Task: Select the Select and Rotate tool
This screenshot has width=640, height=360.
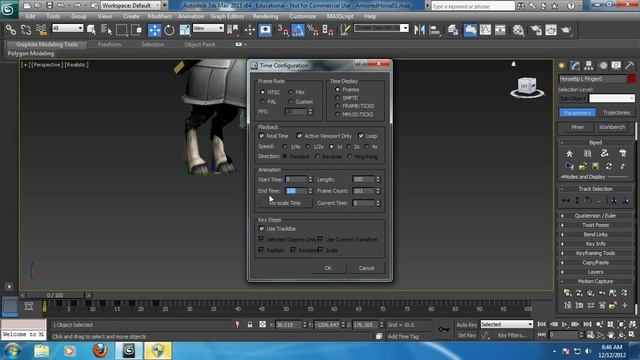Action: 169,30
